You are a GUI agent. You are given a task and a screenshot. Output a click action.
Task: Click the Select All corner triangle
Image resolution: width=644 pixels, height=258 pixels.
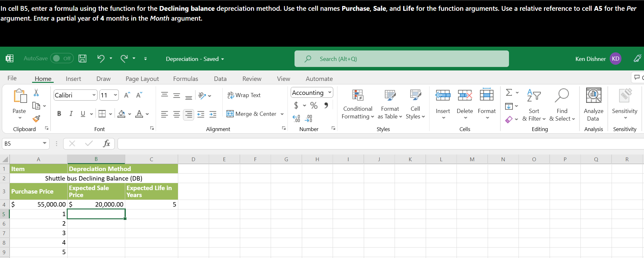(5, 159)
